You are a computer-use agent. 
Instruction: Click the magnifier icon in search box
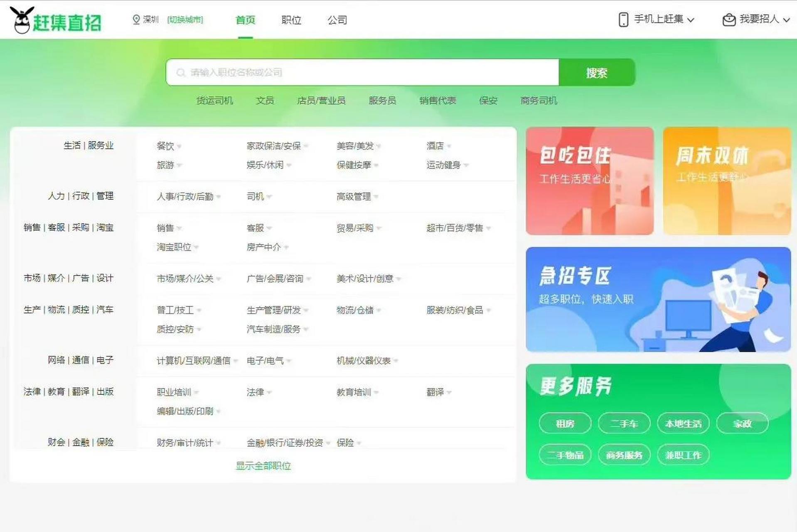click(x=180, y=73)
